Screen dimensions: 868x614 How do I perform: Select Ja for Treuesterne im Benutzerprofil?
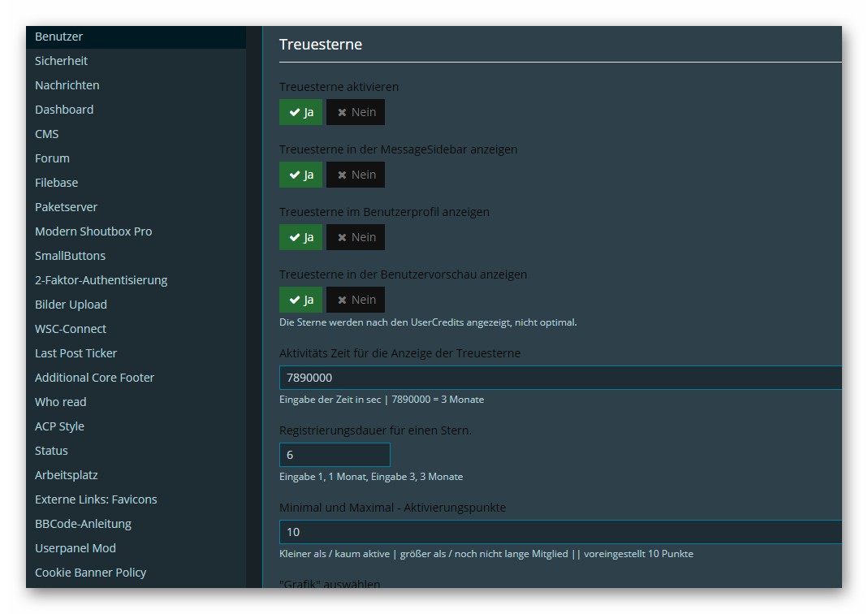tap(300, 237)
